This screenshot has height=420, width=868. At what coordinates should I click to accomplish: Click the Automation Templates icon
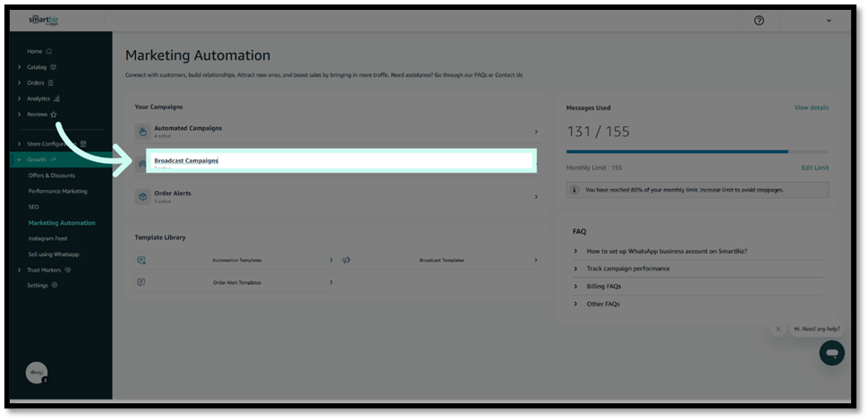[141, 260]
